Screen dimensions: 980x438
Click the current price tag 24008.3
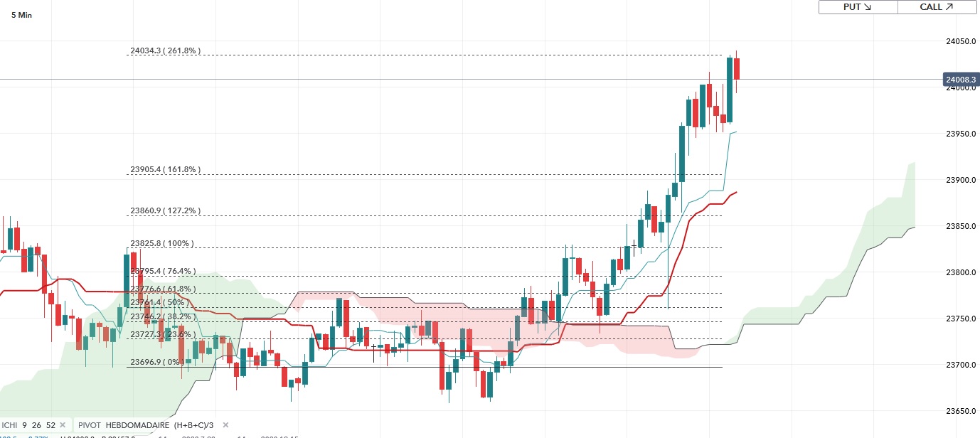[x=959, y=79]
